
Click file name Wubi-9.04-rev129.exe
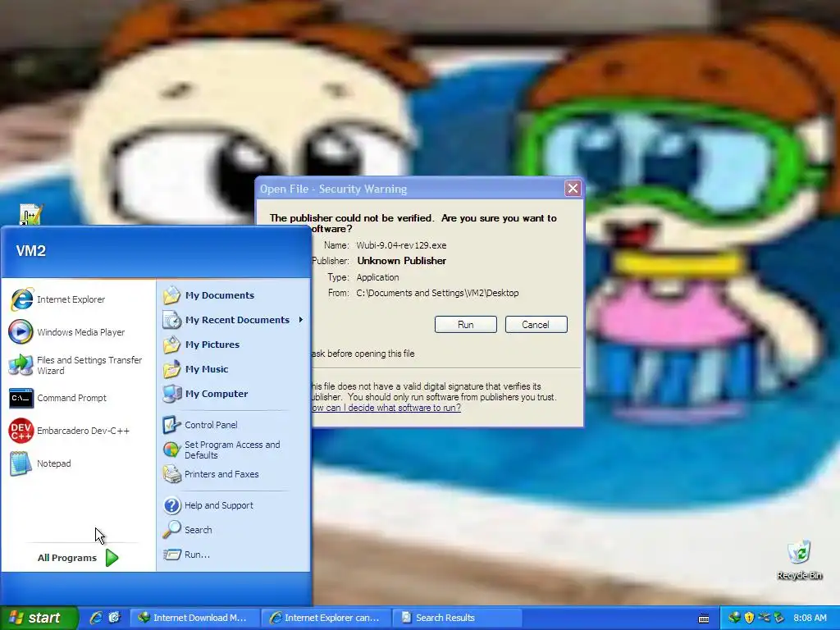(x=401, y=245)
